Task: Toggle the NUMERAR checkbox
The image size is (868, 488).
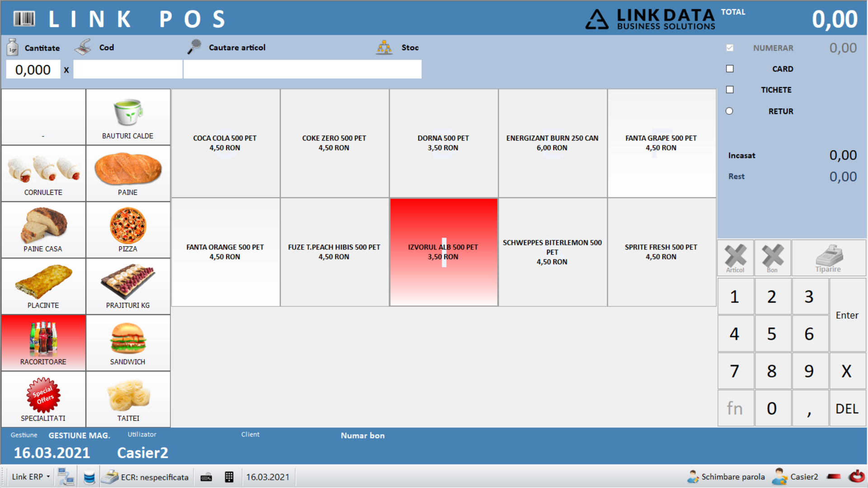Action: tap(730, 48)
